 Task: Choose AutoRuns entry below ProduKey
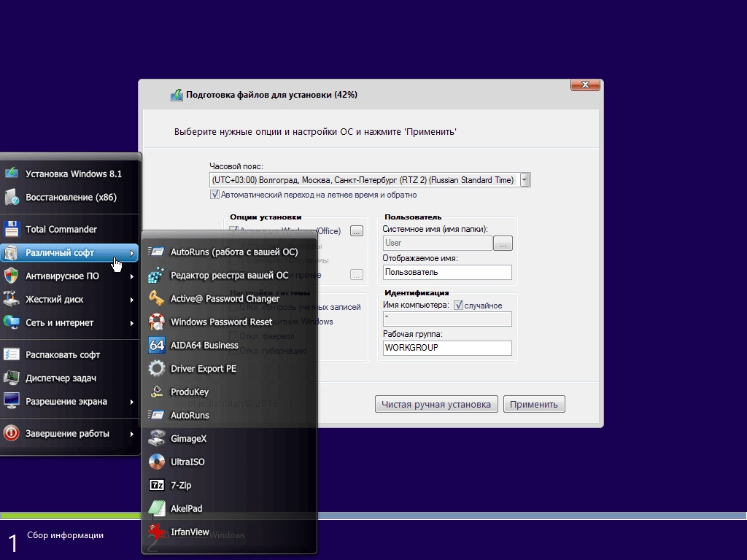pyautogui.click(x=230, y=415)
